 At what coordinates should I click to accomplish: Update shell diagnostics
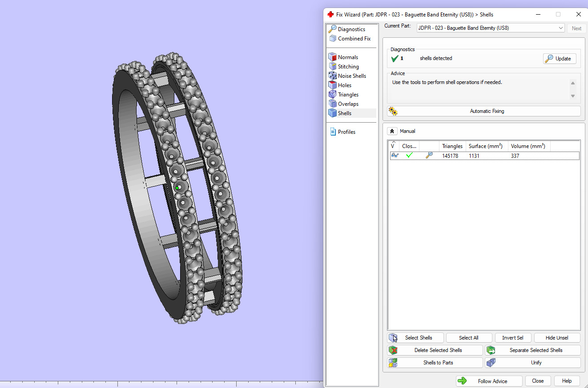(560, 59)
